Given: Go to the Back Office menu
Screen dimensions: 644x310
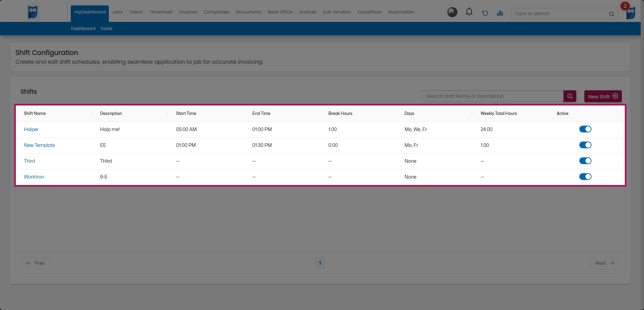Looking at the screenshot, I should click(280, 12).
